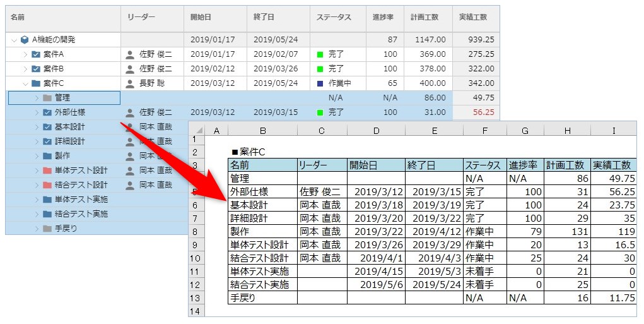Click the person icon next to 長野 聡

[130, 83]
